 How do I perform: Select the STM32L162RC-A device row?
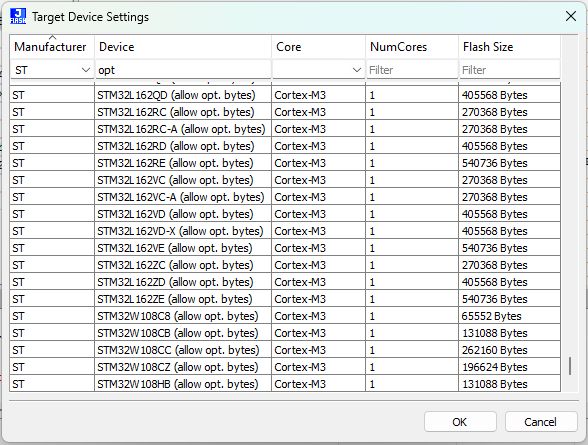tap(285, 129)
